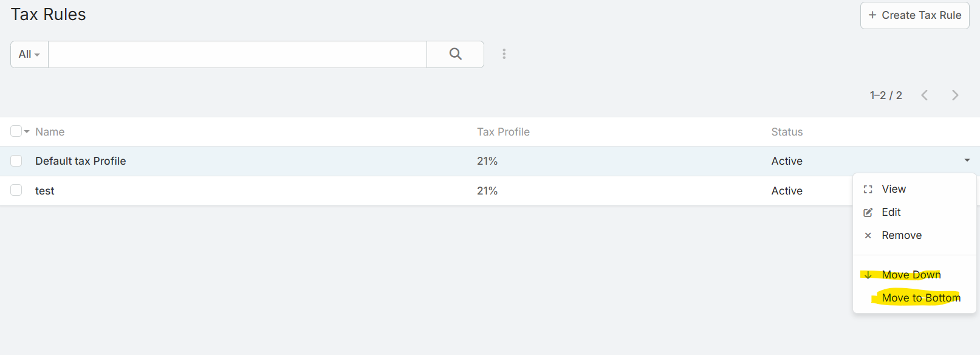The image size is (980, 355).
Task: Tick the Default tax Profile row checkbox
Action: [16, 160]
